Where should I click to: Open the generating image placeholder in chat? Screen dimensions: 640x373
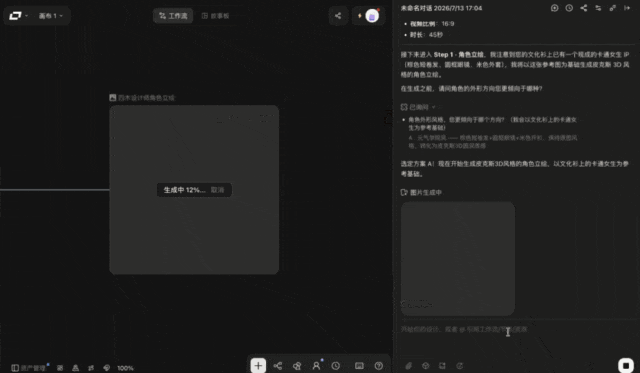[458, 258]
